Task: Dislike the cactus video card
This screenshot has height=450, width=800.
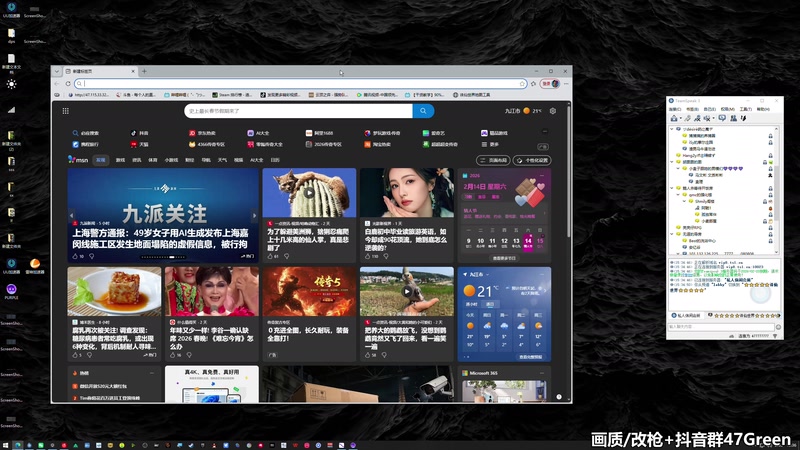Action: pos(287,256)
